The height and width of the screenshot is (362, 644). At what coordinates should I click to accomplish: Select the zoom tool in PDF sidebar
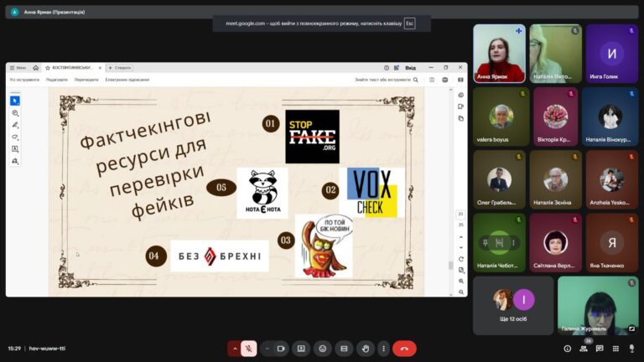pos(15,113)
